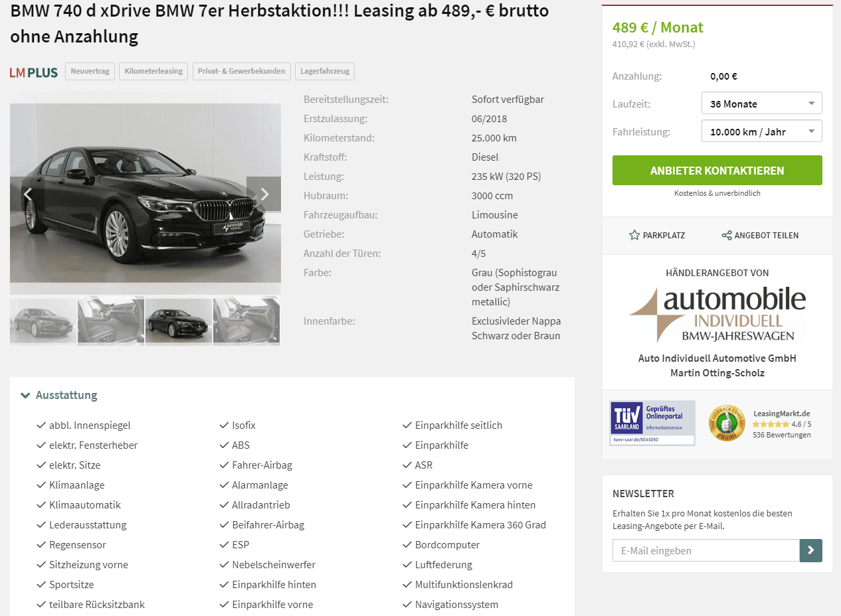841x616 pixels.
Task: Click the E-Mail eingeben newsletter field
Action: pyautogui.click(x=706, y=550)
